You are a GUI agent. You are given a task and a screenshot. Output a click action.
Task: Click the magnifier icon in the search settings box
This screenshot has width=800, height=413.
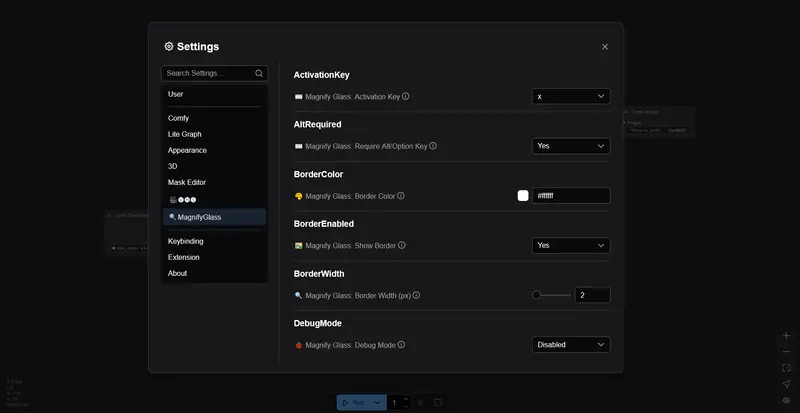tap(259, 73)
